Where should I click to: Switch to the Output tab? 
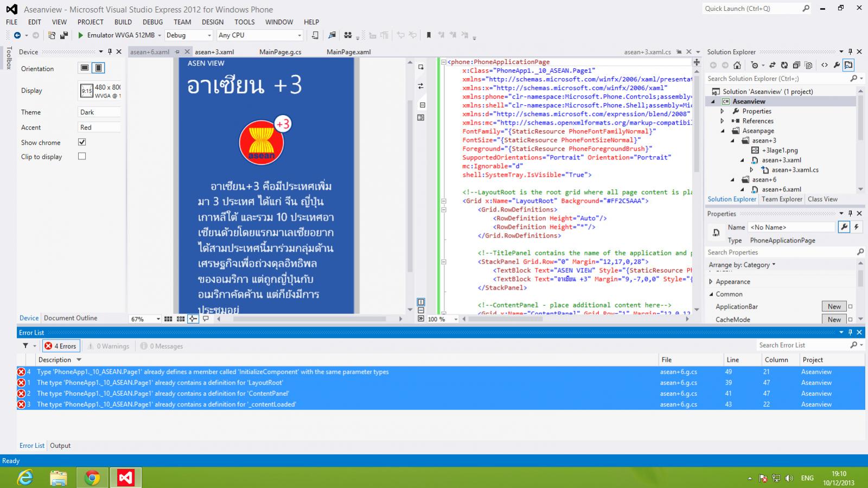60,445
